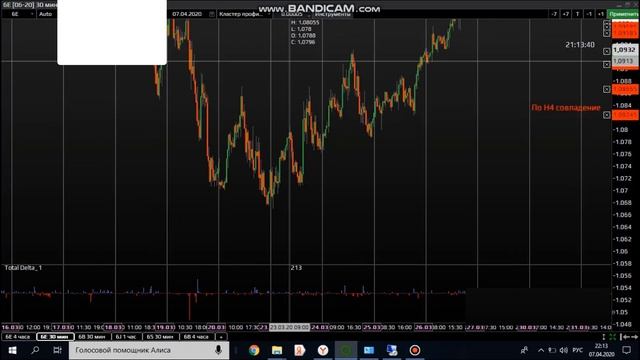Viewport: 640px width, 360px height.
Task: Click the scroll-to-start arrow icon
Action: click(x=624, y=337)
